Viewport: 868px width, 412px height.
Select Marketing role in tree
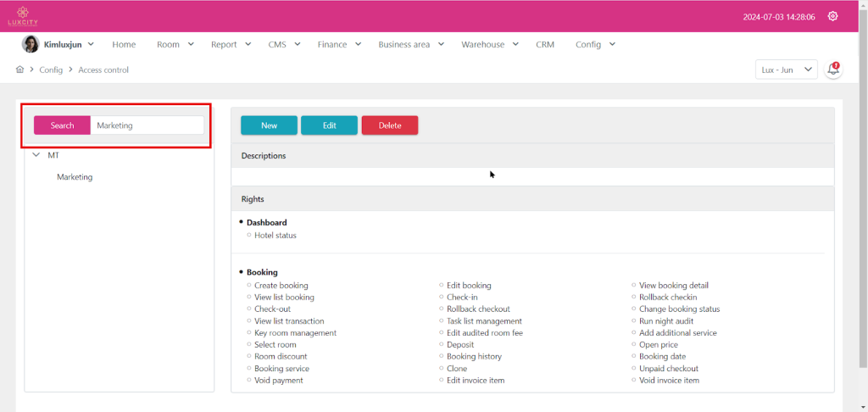pos(75,177)
